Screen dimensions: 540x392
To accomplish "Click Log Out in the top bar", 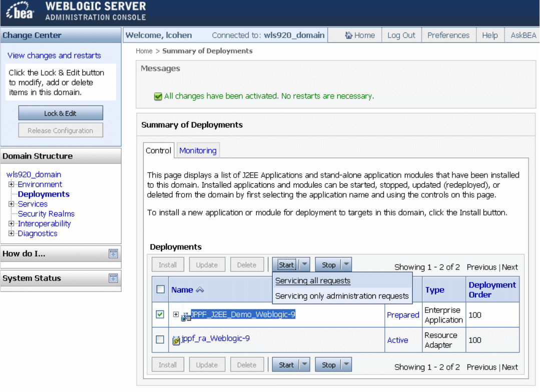I will pyautogui.click(x=401, y=35).
